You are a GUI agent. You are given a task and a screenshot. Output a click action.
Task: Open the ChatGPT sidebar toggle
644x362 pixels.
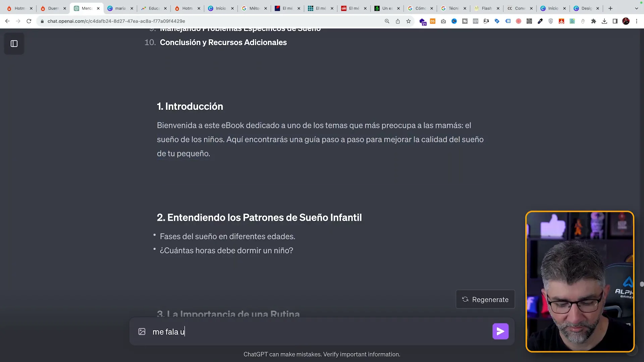click(14, 44)
